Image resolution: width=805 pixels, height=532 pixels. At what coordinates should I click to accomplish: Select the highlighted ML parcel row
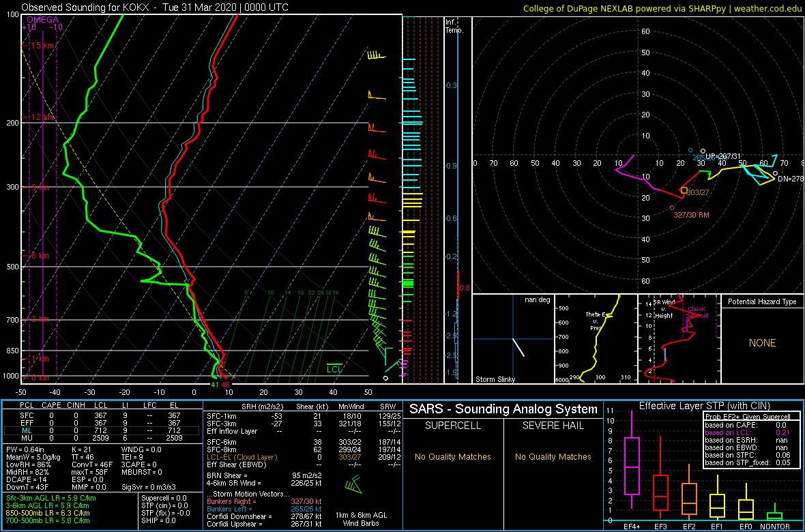pos(101,430)
